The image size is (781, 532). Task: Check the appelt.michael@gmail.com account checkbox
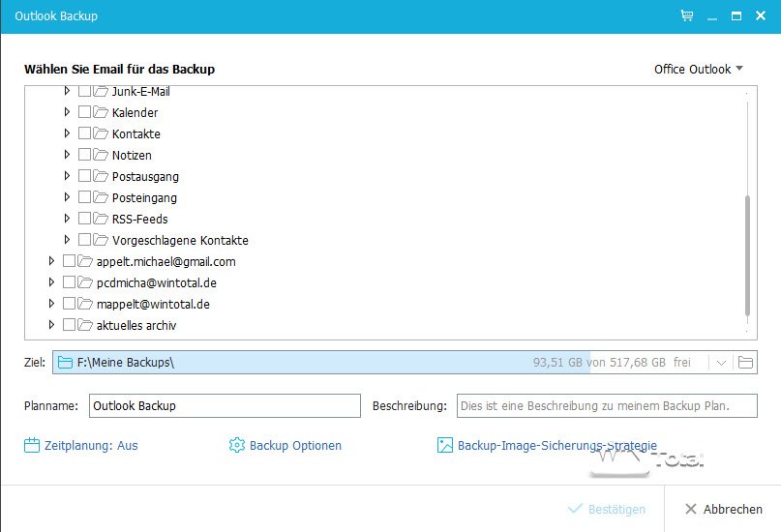70,261
